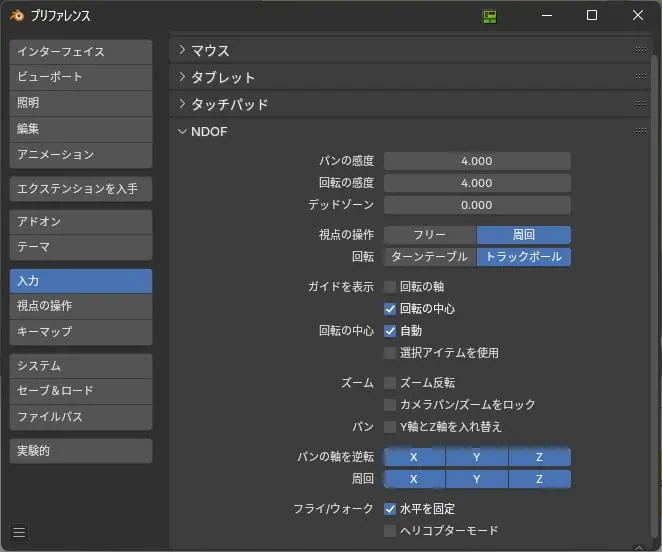Viewport: 662px width, 552px height.
Task: Set 視点の操作 to 周回
Action: 524,235
